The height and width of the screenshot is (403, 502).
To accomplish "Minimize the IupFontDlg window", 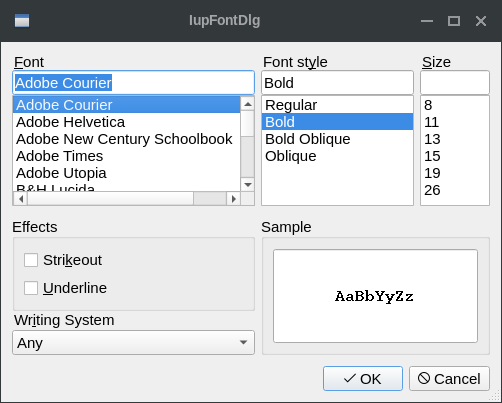I will [x=427, y=21].
